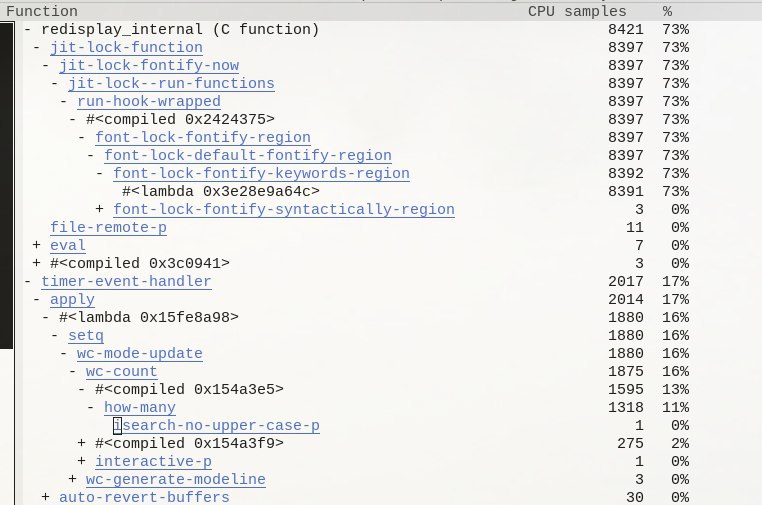Expand wc-generate-modeline node
Viewport: 762px width, 505px height.
[72, 479]
